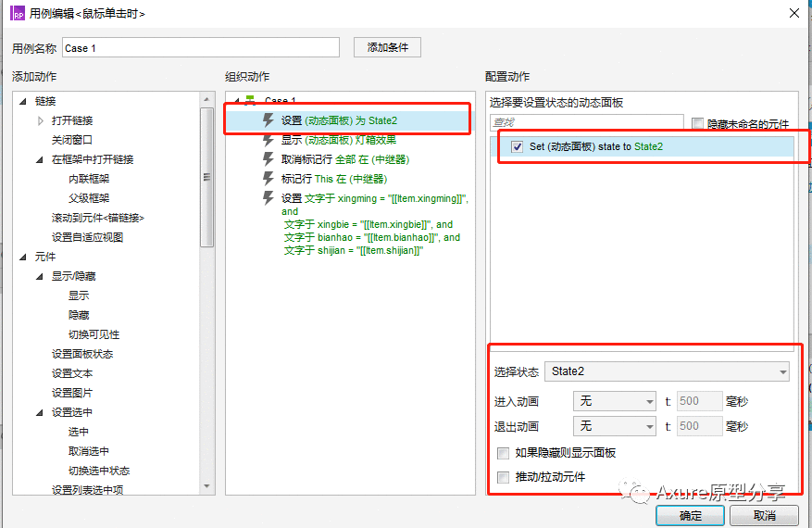Close the 用例编辑 dialog window
The height and width of the screenshot is (528, 812).
pos(793,13)
